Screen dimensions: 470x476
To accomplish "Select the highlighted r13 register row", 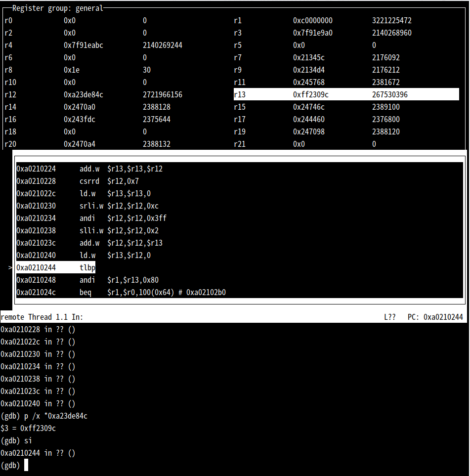I will tap(346, 94).
